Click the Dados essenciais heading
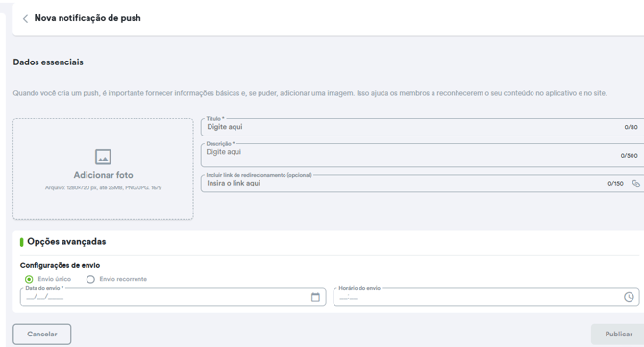The width and height of the screenshot is (644, 347). coord(48,62)
